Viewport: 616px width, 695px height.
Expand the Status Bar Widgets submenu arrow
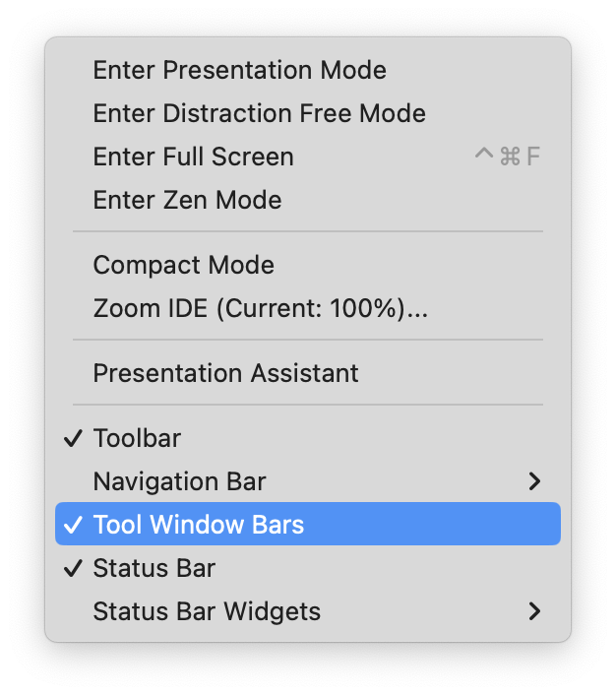tap(534, 612)
